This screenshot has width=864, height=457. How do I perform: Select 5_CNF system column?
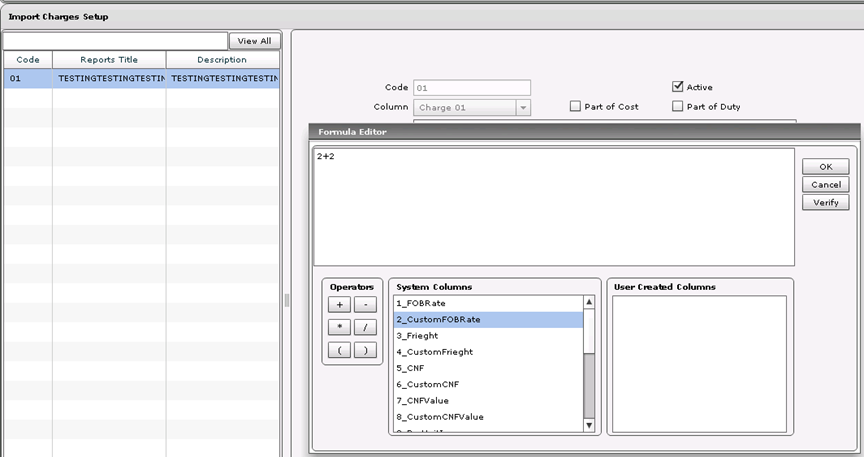[488, 368]
